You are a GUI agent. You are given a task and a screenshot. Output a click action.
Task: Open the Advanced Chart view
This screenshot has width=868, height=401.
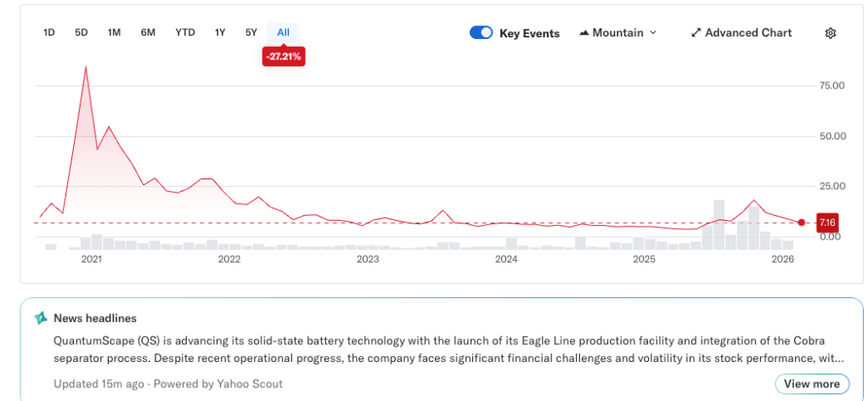[x=747, y=33]
